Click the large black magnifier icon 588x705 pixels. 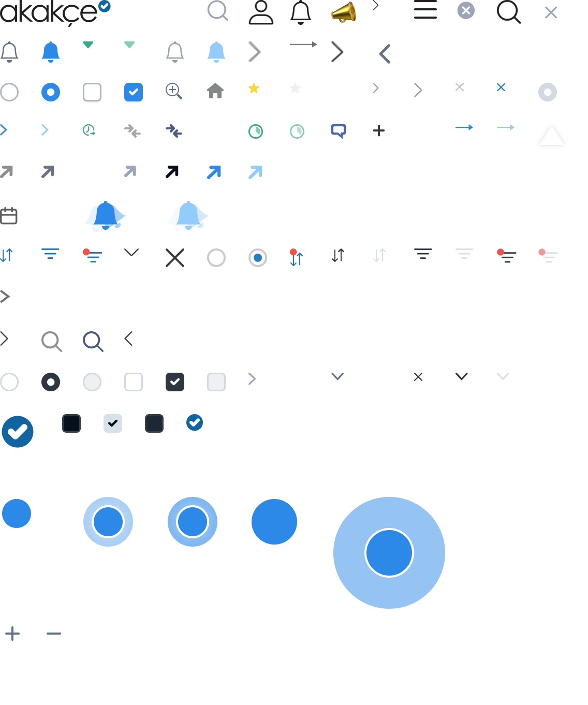(x=509, y=12)
